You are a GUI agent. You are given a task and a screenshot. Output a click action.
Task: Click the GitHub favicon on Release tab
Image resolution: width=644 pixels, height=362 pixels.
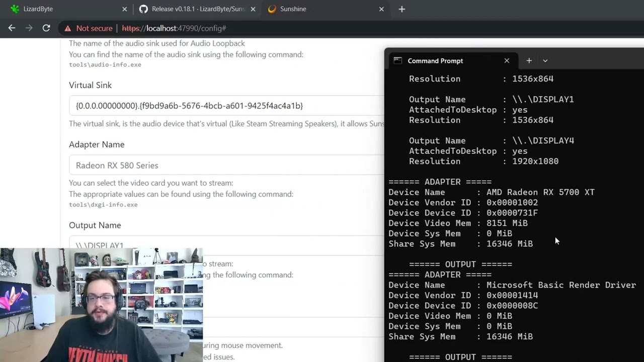pyautogui.click(x=143, y=9)
